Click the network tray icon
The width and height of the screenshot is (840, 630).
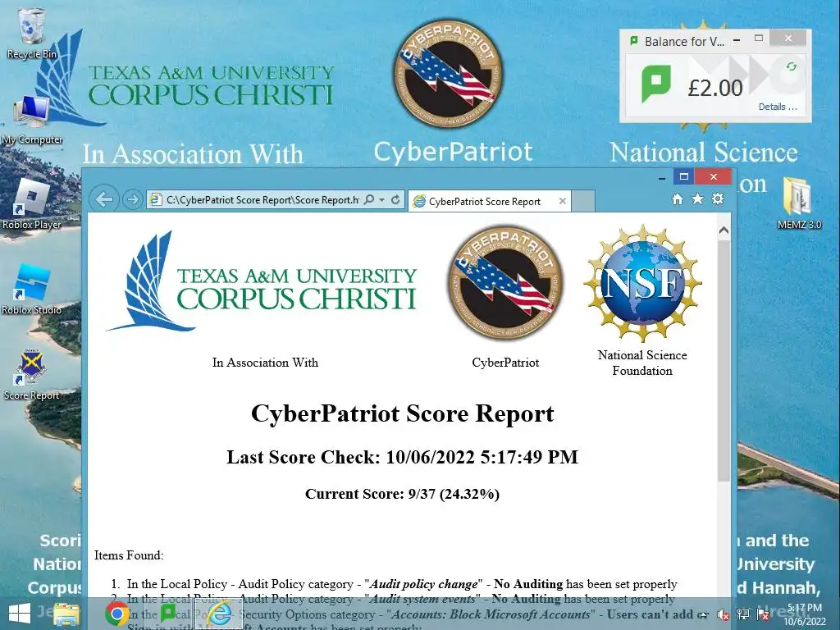[x=743, y=614]
